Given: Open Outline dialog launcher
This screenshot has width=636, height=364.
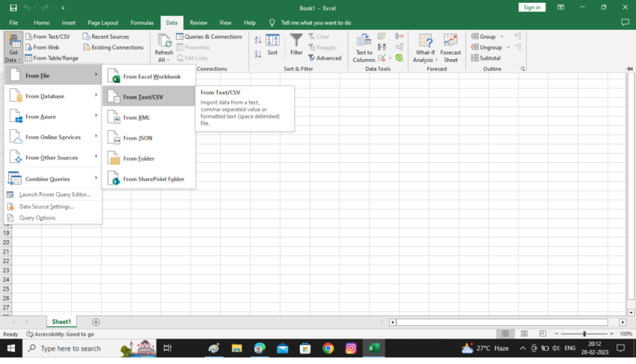Looking at the screenshot, I should coord(523,69).
